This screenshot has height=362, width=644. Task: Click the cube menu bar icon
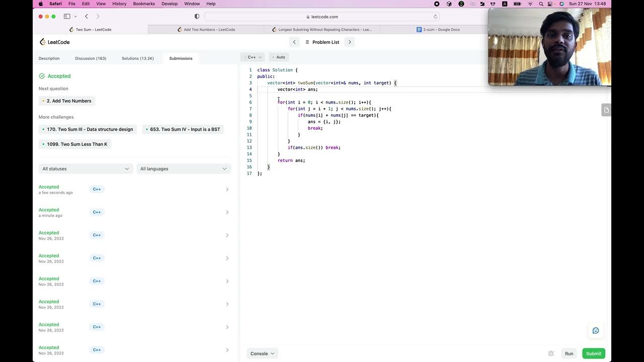449,4
